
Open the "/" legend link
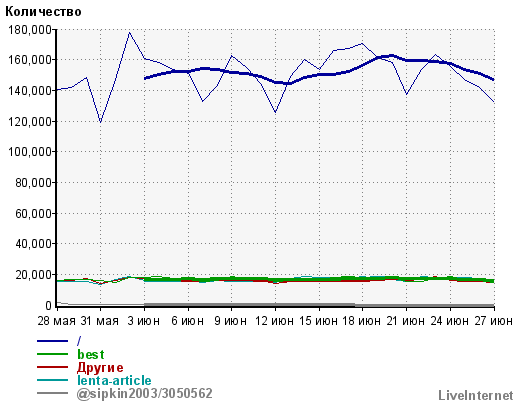(x=79, y=341)
